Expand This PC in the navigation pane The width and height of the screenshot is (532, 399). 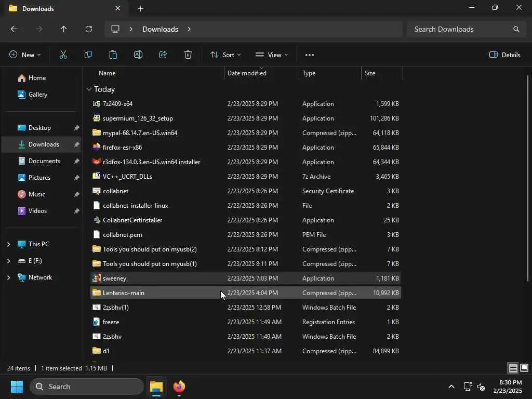pos(8,244)
